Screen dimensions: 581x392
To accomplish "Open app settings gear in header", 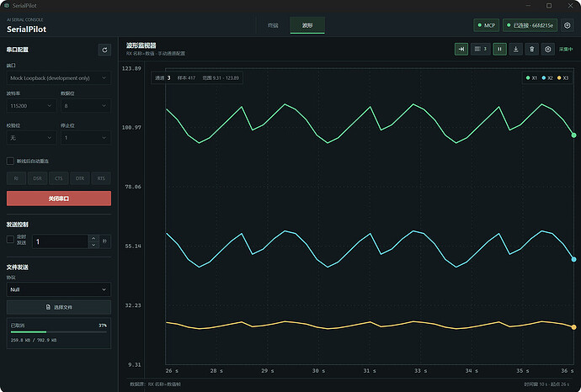I will (567, 25).
